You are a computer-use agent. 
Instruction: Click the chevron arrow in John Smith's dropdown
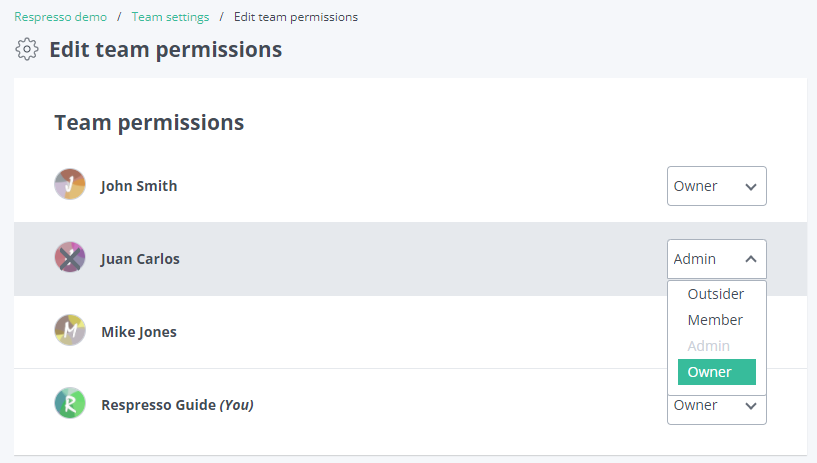click(751, 186)
